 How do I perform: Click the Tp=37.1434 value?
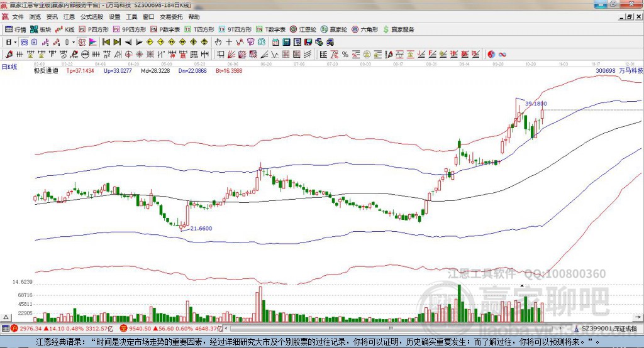coord(80,70)
